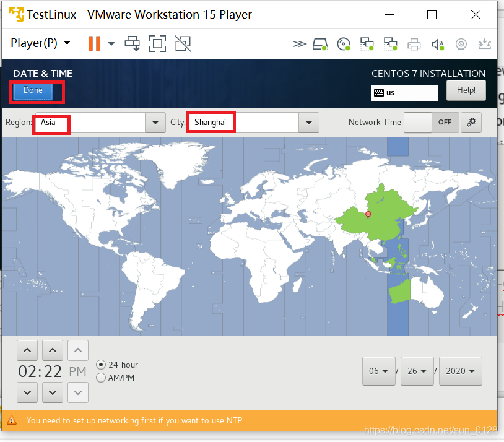Click the Done button
Screen dimensions: 504x442
pyautogui.click(x=33, y=91)
